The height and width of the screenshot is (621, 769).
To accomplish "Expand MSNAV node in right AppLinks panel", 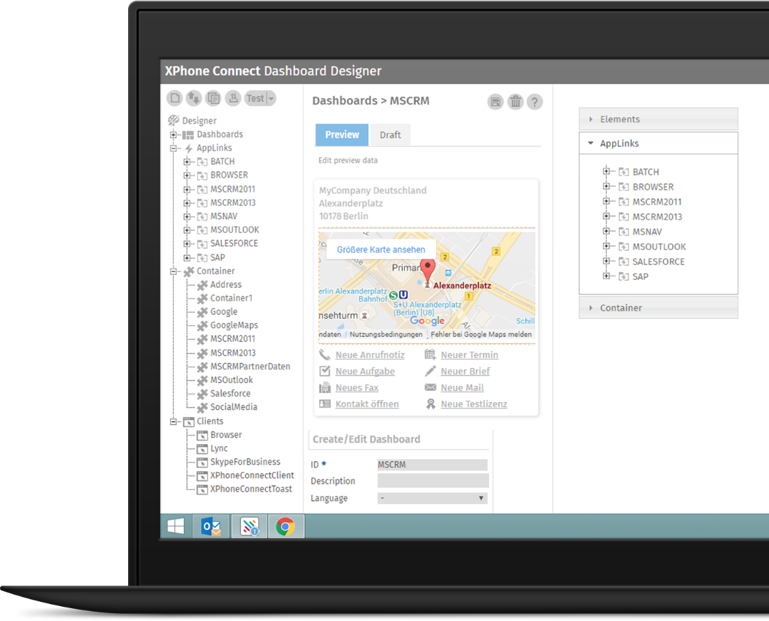I will [x=606, y=231].
